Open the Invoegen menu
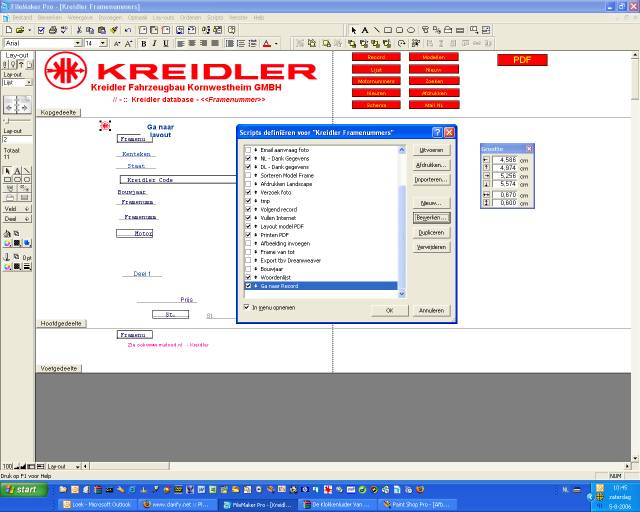 click(110, 18)
